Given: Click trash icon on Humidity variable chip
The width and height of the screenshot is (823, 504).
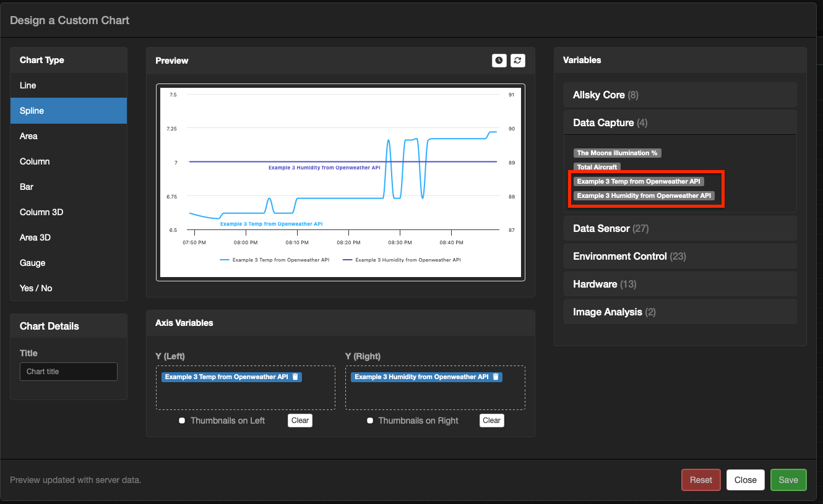Looking at the screenshot, I should click(x=496, y=377).
